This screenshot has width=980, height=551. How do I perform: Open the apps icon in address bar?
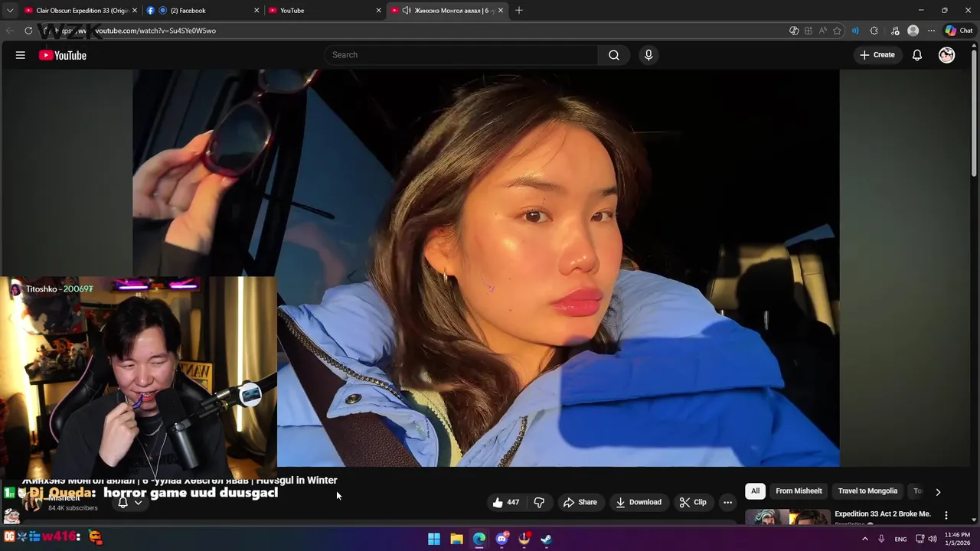[808, 31]
